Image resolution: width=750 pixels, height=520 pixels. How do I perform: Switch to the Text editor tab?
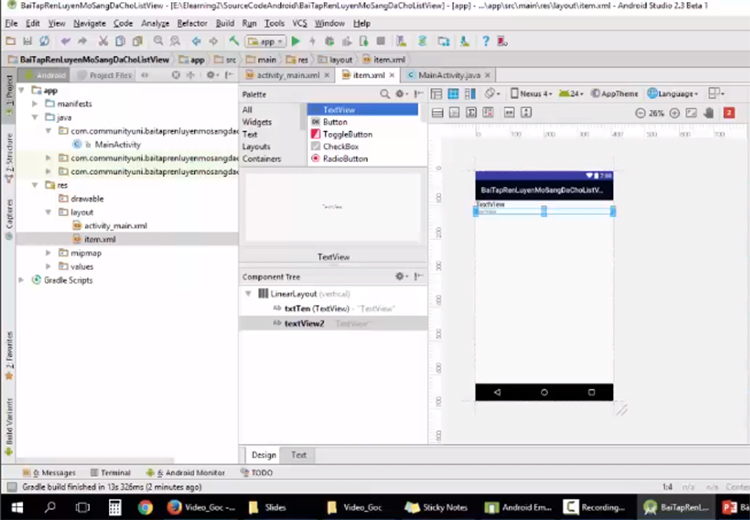coord(298,455)
